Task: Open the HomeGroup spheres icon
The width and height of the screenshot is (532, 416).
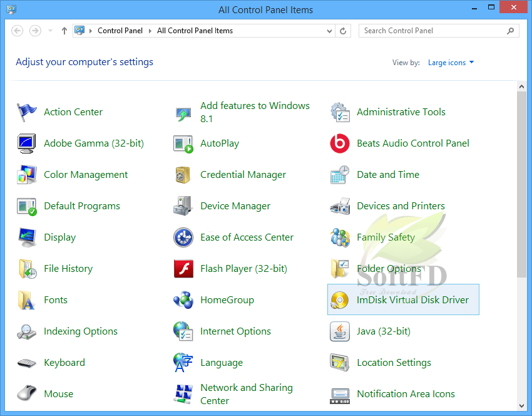Action: click(x=183, y=300)
